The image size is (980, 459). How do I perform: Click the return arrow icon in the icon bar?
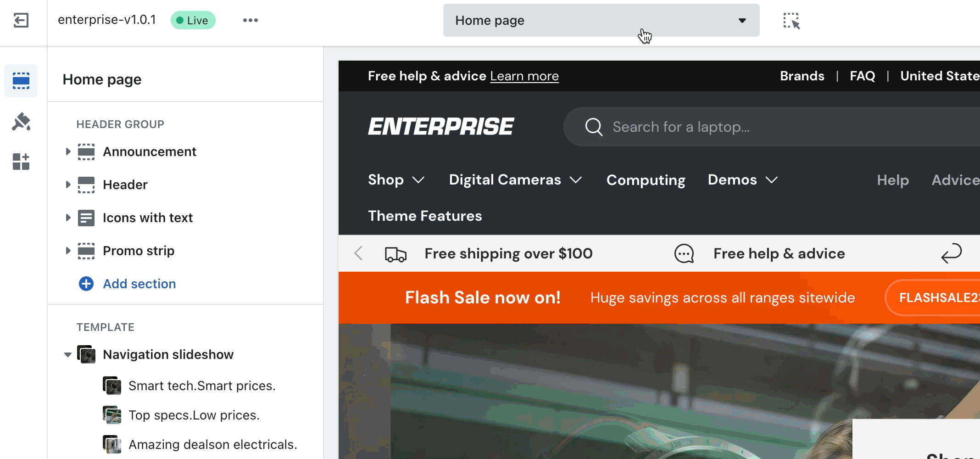pyautogui.click(x=952, y=253)
